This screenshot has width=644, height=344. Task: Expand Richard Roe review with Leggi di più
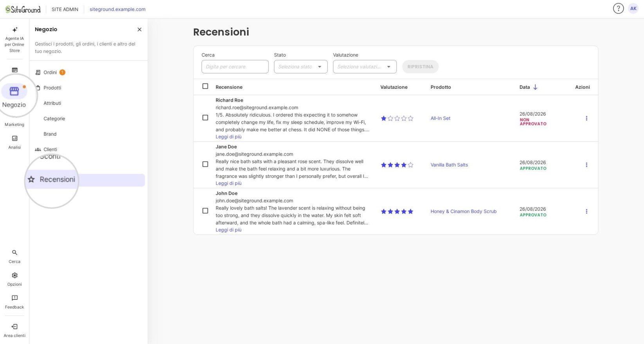pos(228,137)
